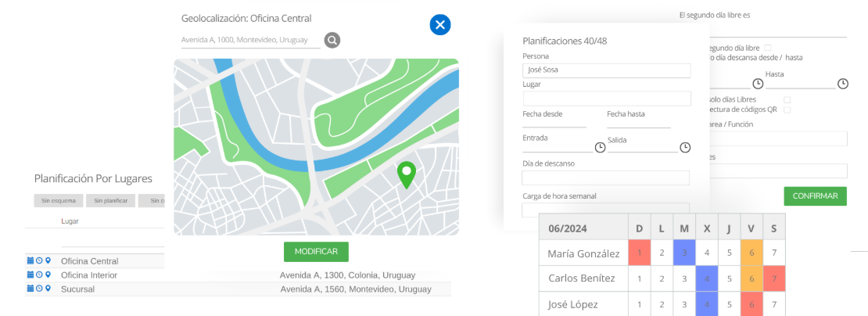The height and width of the screenshot is (316, 868).
Task: Open time picker clock beside Entrada
Action: [x=600, y=147]
